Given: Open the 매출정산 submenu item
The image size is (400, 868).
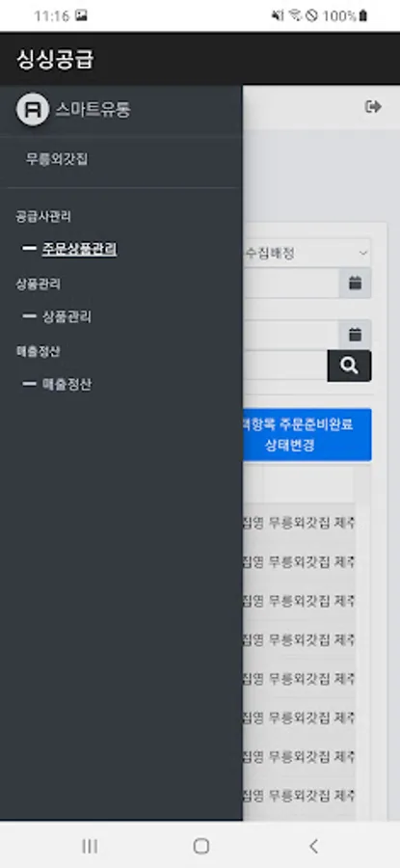Looking at the screenshot, I should tap(67, 385).
